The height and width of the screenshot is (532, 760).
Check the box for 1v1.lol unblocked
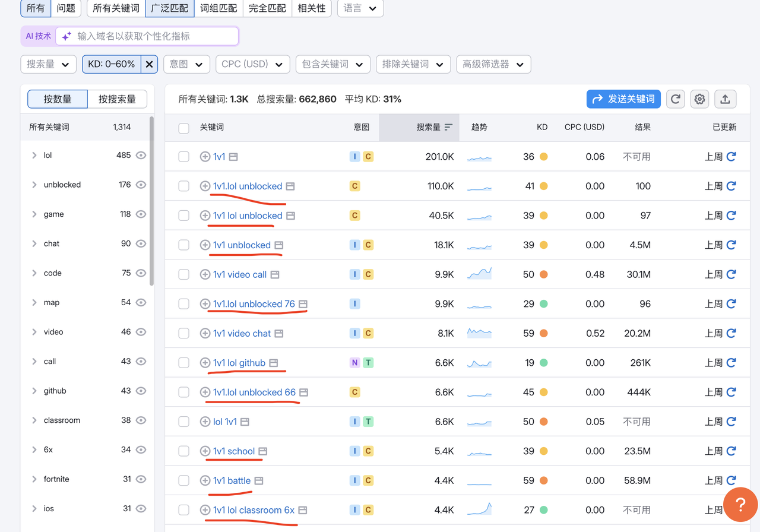(184, 186)
